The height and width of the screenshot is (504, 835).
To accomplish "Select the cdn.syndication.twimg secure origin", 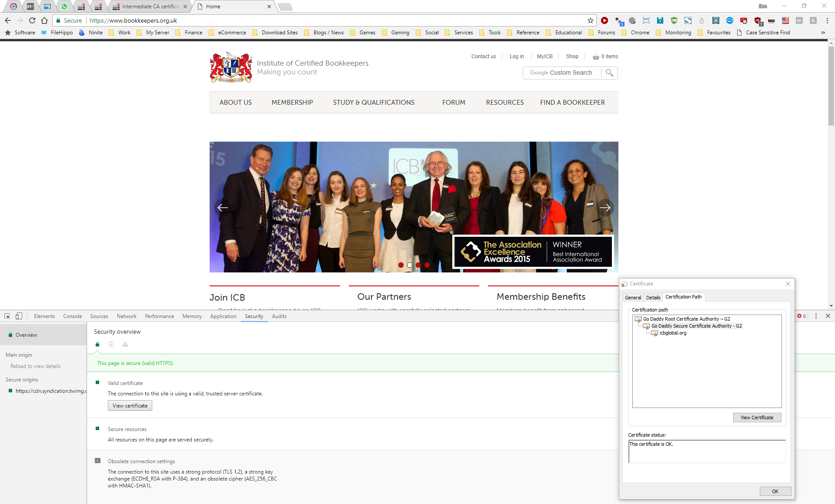I will (47, 391).
